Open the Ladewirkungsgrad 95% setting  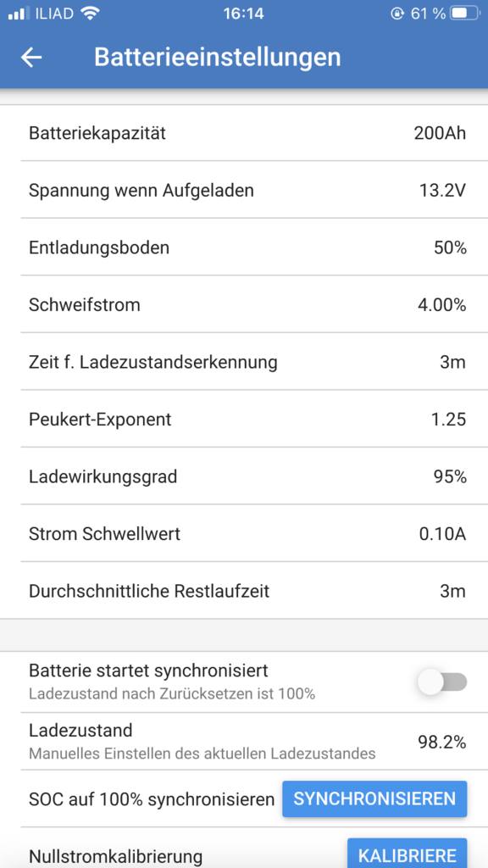tap(244, 476)
